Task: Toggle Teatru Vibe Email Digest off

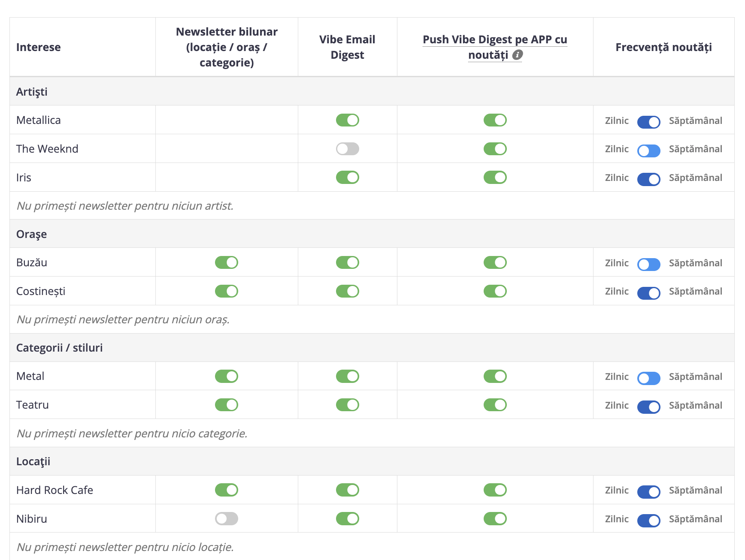Action: pyautogui.click(x=347, y=405)
